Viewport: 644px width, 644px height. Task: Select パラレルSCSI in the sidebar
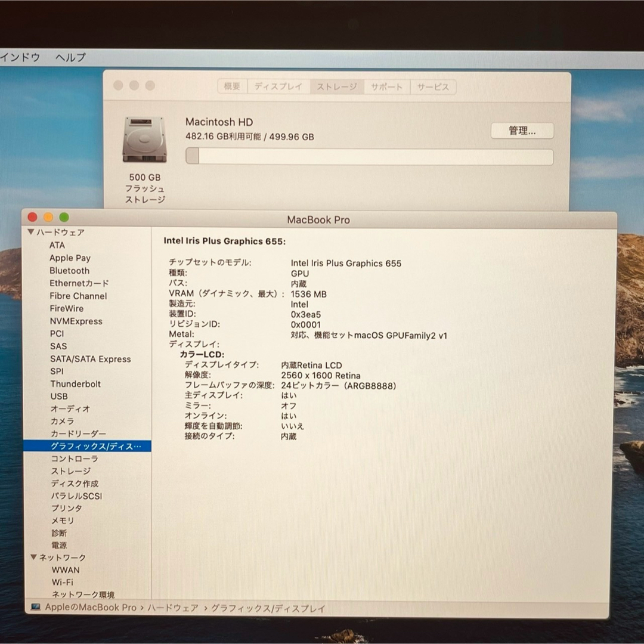coord(76,496)
